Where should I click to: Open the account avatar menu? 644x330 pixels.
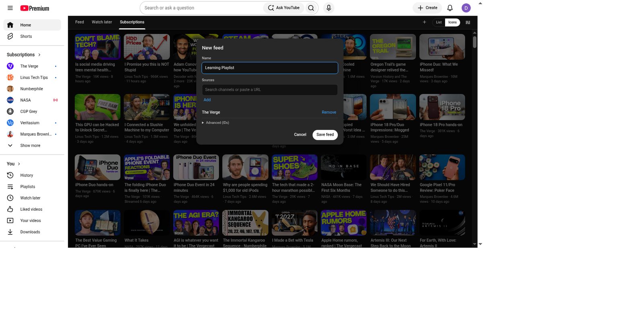[466, 8]
